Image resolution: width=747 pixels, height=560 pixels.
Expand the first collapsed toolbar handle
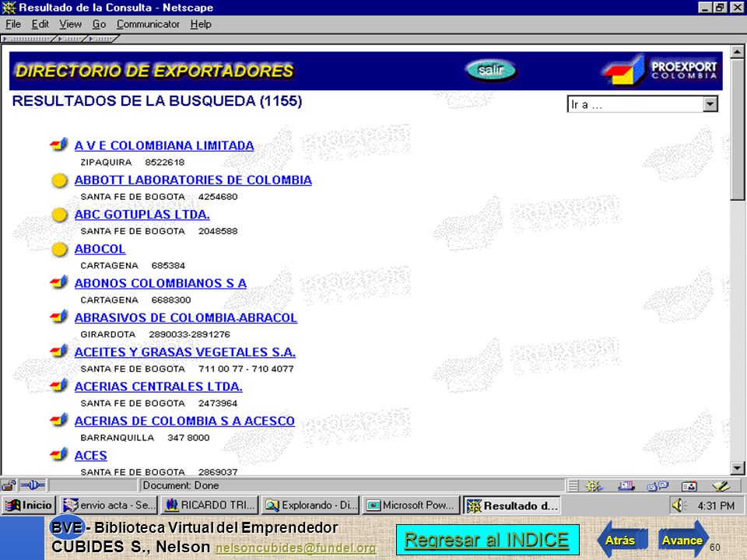(28, 39)
